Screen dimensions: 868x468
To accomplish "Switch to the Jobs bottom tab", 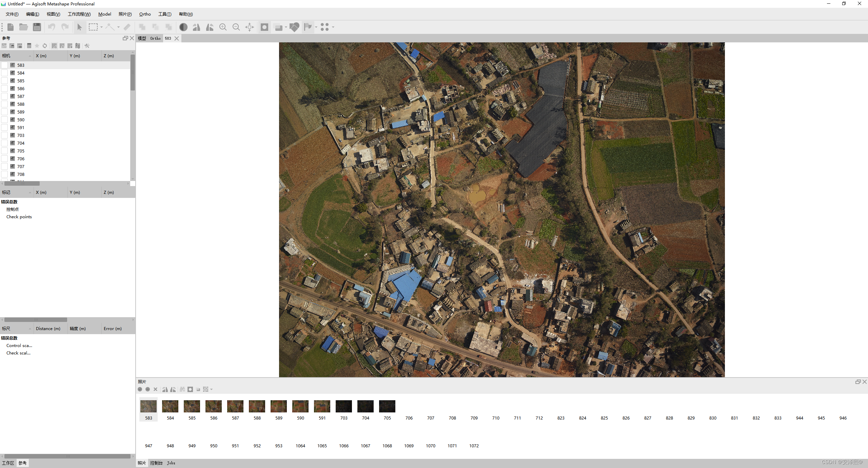I will coord(171,463).
